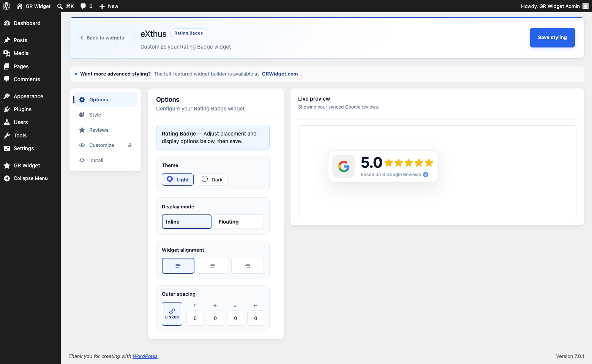Click the verified checkmark in preview badge
This screenshot has width=592, height=364.
426,175
